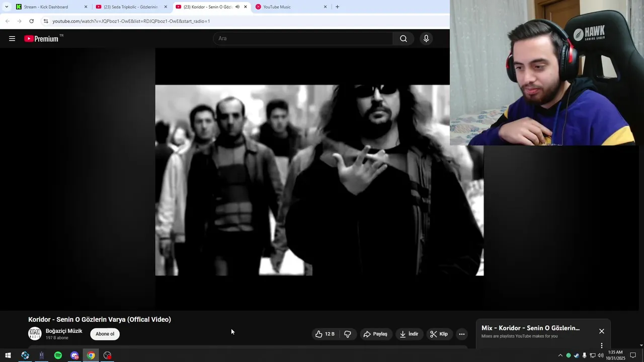Open the Boğaziçi Müzik channel name link

click(64, 331)
